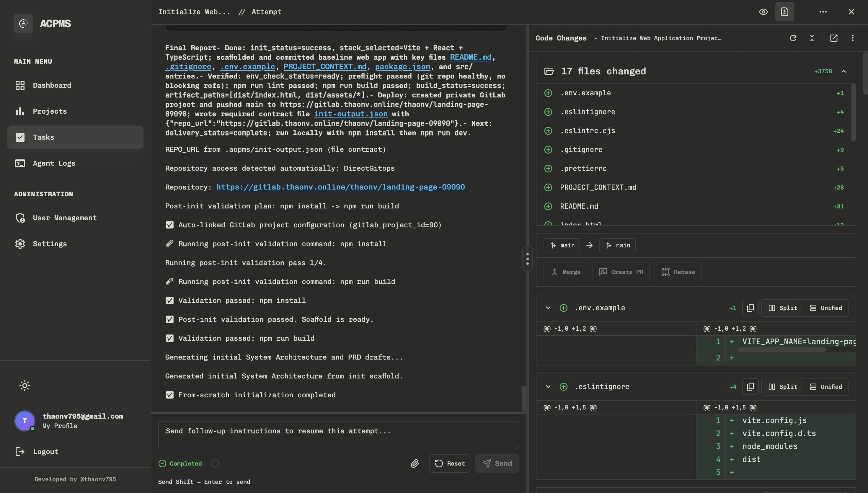The height and width of the screenshot is (493, 868).
Task: Open Agent Logs from the sidebar
Action: pyautogui.click(x=54, y=163)
